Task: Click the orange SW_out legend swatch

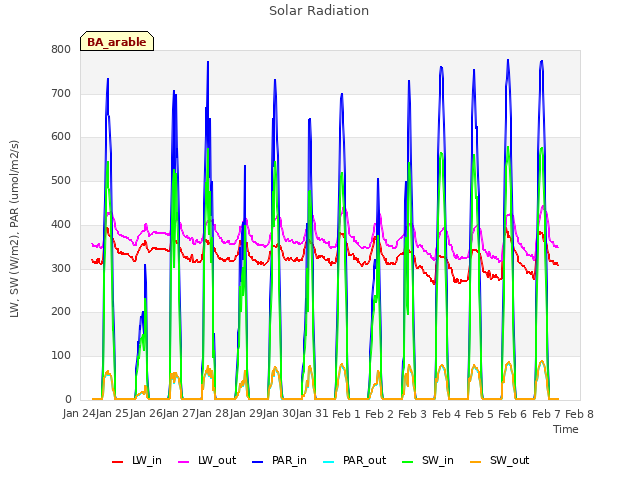Action: click(x=476, y=462)
